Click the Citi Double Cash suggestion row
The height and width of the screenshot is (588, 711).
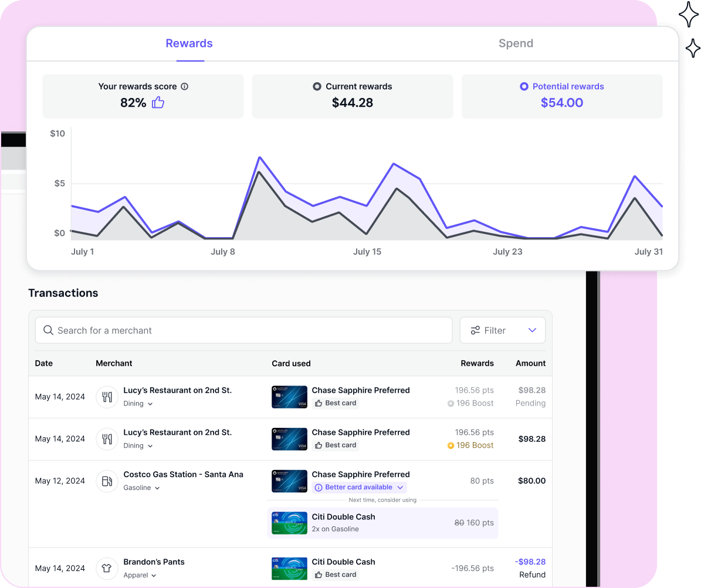pos(382,522)
